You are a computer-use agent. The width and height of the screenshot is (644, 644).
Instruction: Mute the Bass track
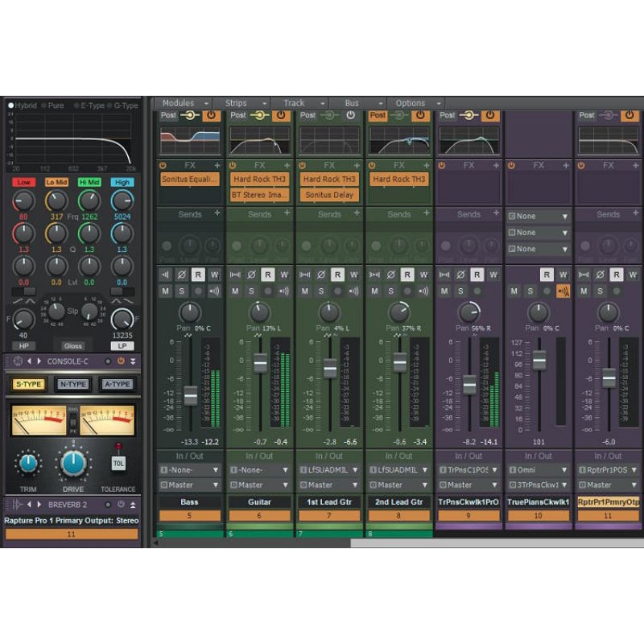click(165, 290)
